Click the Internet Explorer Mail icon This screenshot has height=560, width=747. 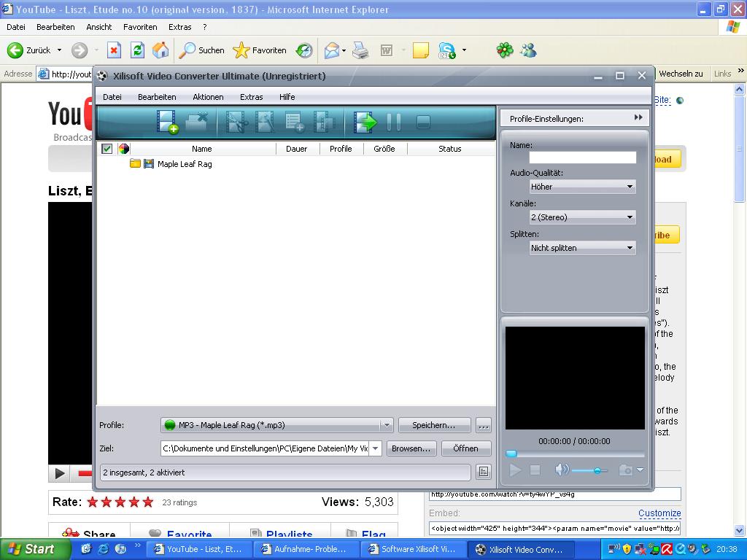click(x=332, y=50)
